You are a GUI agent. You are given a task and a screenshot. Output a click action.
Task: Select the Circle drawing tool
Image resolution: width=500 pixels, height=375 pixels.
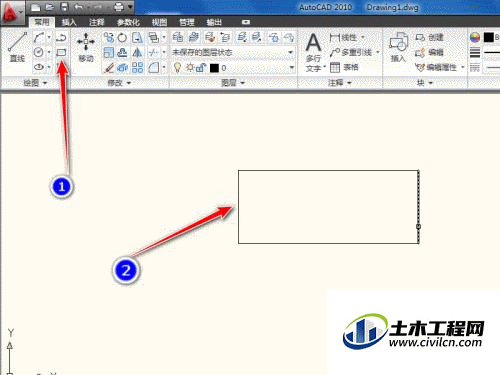point(39,52)
